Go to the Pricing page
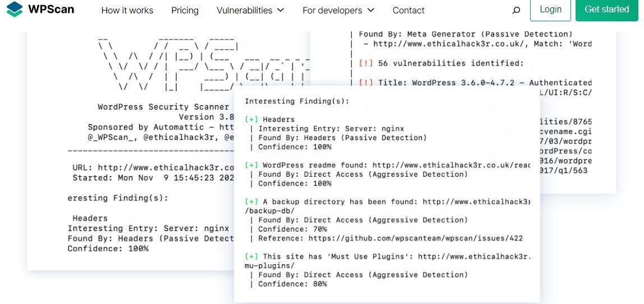Viewport: 644px width, 304px height. [185, 10]
